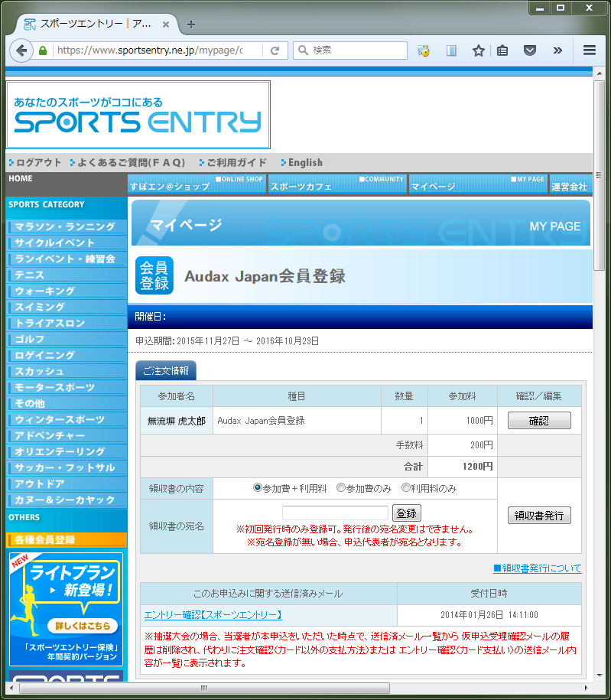611x700 pixels.
Task: Click the ライトプラン新登場 banner ad
Action: tap(66, 609)
